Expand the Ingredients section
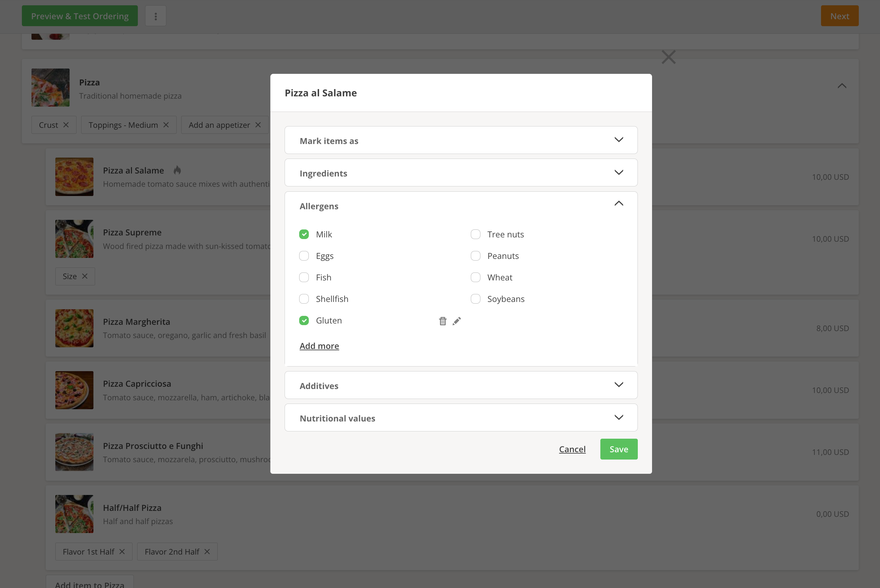 coord(461,173)
